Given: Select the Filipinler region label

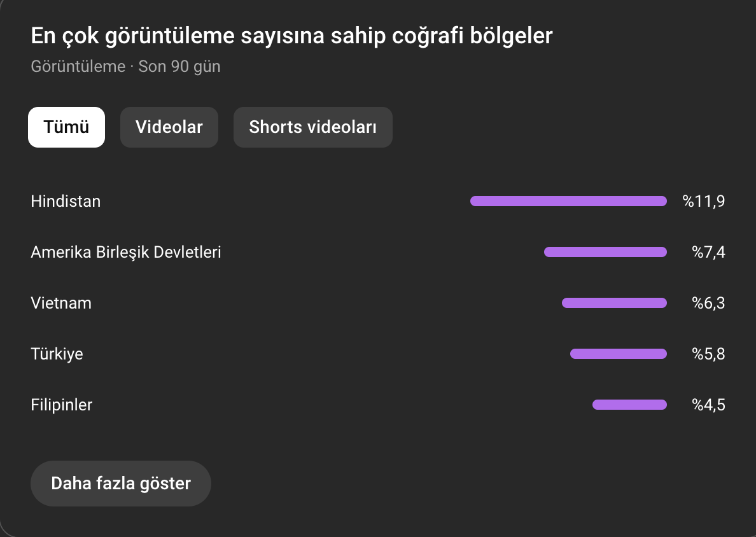Looking at the screenshot, I should 62,405.
